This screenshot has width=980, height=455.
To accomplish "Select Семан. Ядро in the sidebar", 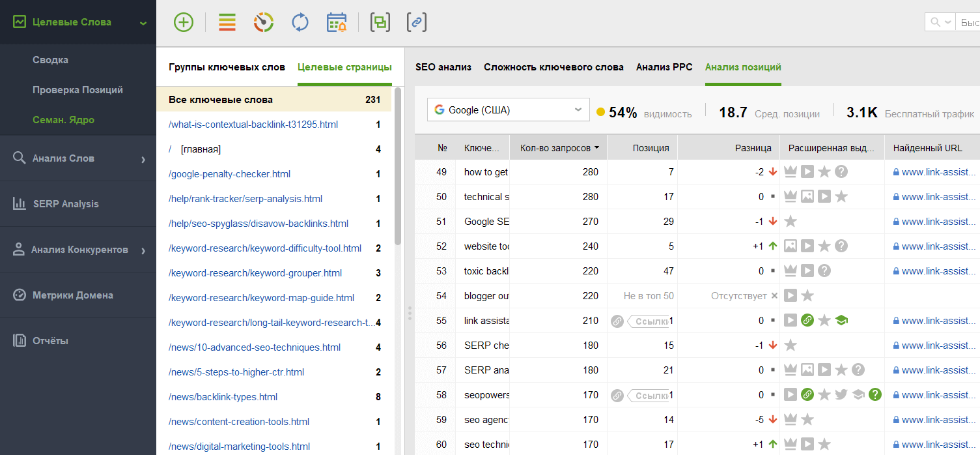I will click(x=63, y=120).
